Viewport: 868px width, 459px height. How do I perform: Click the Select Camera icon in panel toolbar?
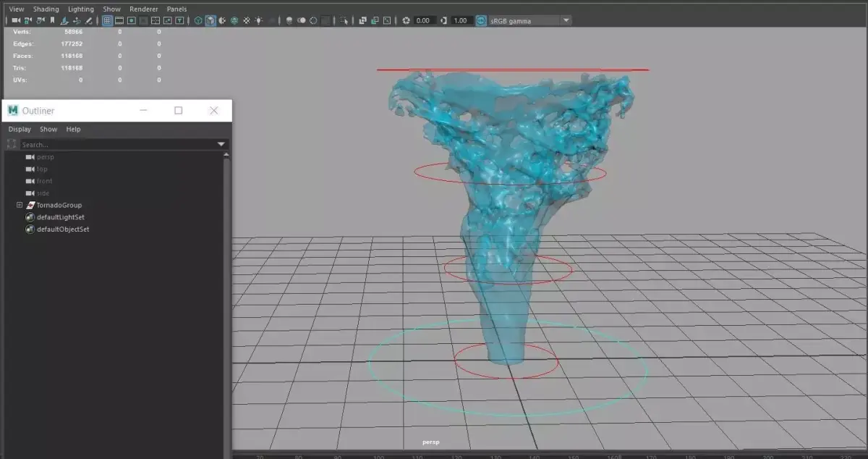pyautogui.click(x=16, y=20)
